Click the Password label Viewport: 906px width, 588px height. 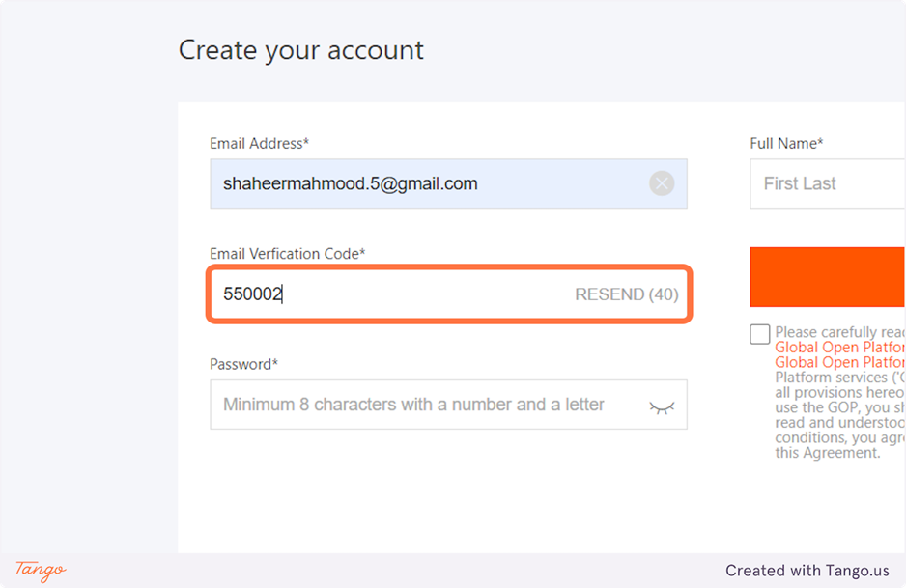click(x=243, y=364)
